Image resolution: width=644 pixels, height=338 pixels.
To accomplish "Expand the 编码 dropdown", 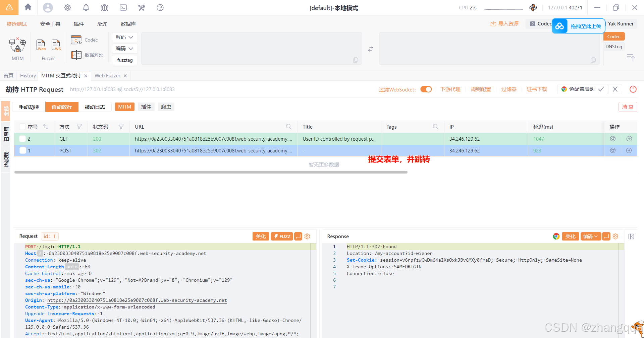I will 125,49.
